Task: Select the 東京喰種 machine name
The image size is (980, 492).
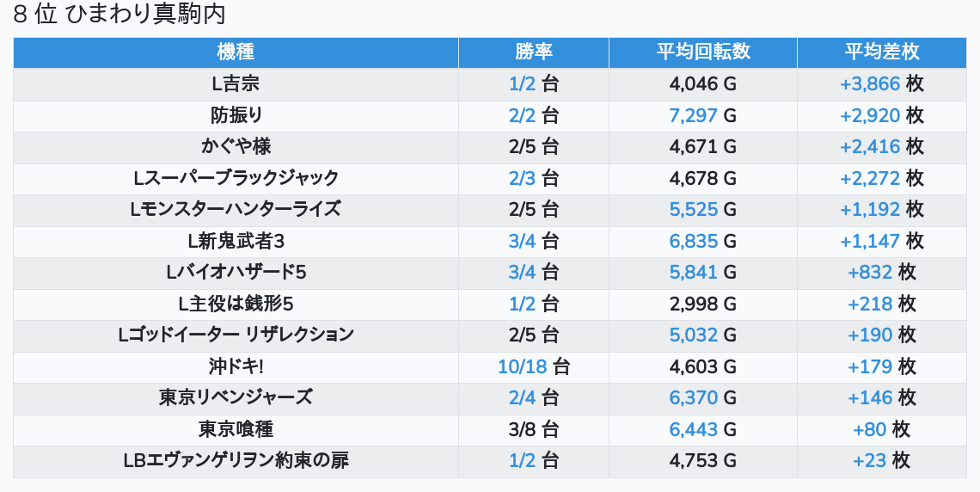Action: (236, 429)
